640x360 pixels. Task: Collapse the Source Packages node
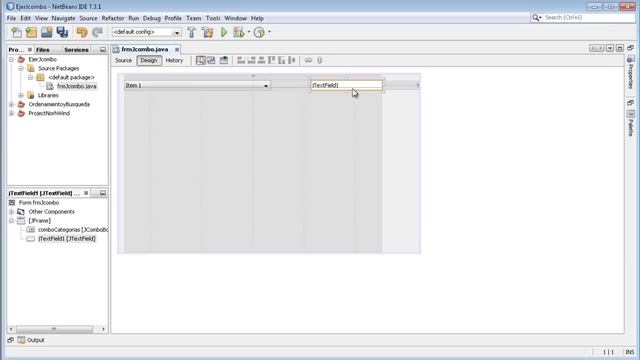(x=21, y=69)
